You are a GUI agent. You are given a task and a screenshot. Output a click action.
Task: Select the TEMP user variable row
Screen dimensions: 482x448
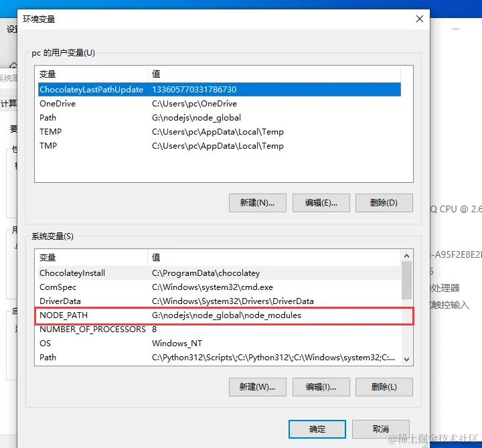pos(220,132)
